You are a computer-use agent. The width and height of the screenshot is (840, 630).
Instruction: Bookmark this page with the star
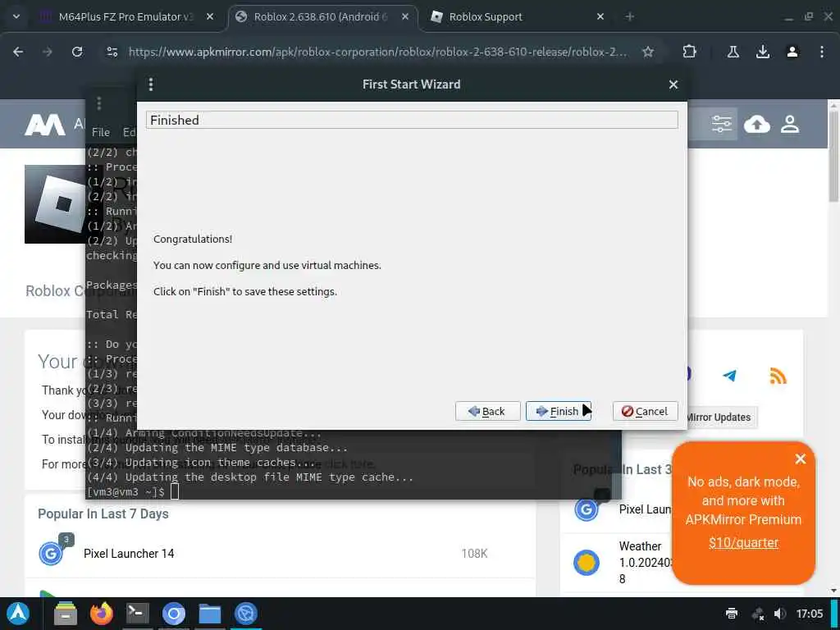[648, 52]
